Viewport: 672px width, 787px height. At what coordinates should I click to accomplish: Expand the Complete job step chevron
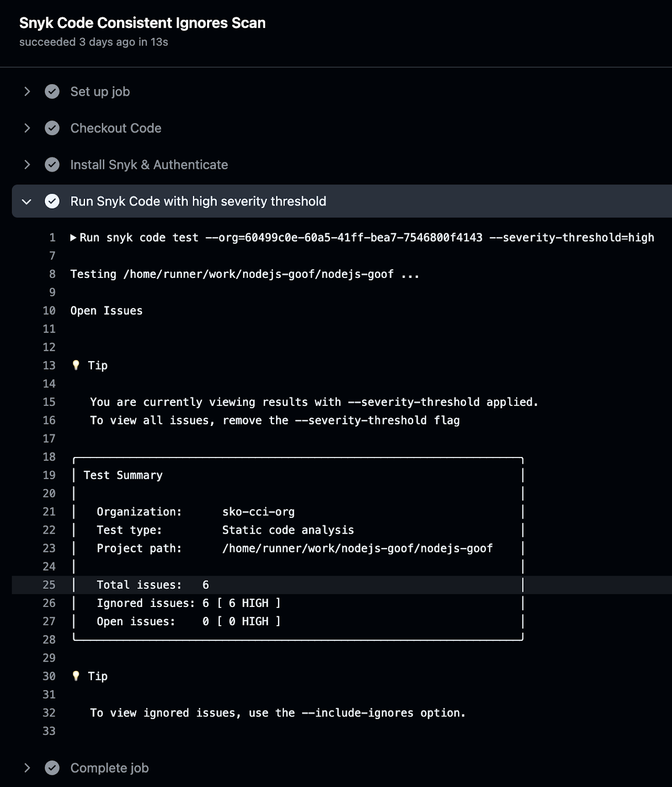(x=27, y=768)
